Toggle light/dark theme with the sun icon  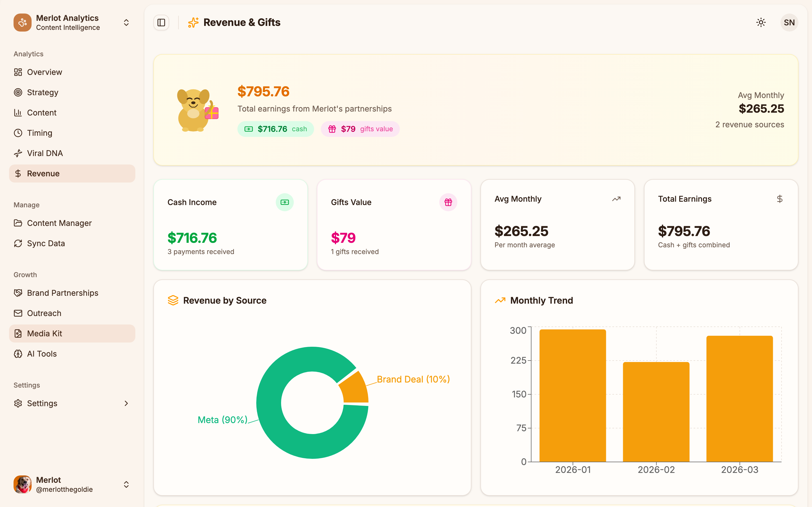click(x=761, y=23)
